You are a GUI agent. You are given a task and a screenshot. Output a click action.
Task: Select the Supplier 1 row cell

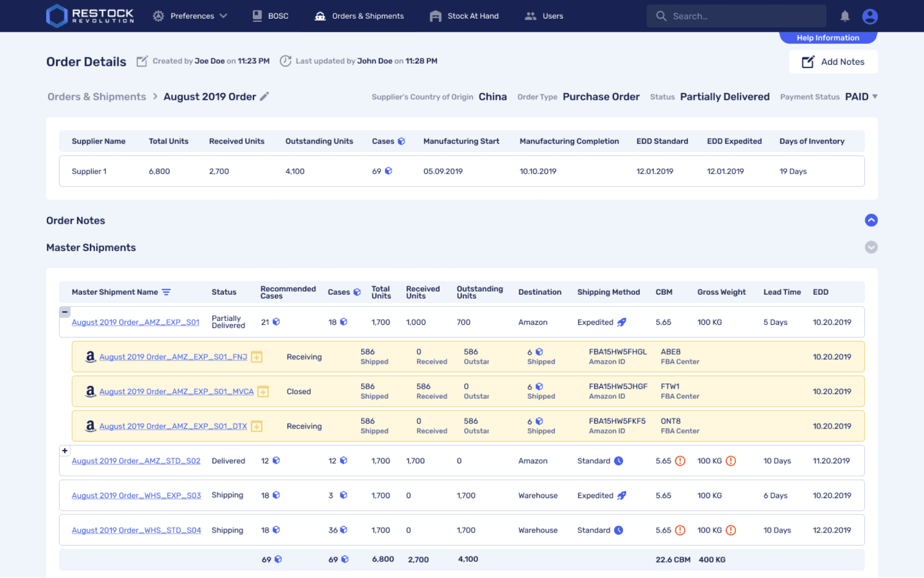[x=89, y=171]
